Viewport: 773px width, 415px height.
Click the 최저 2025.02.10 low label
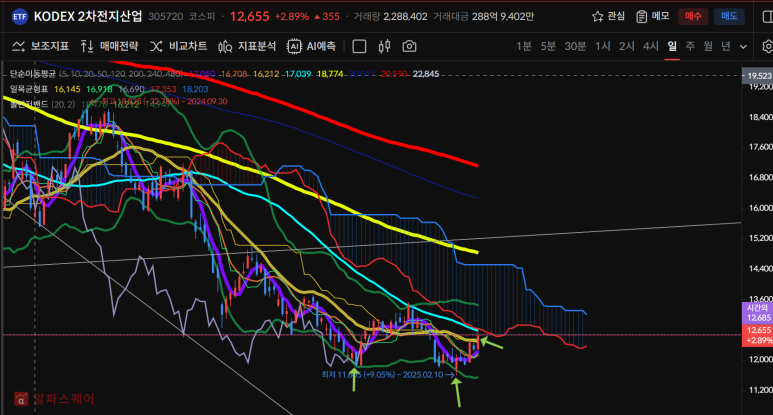pos(387,375)
